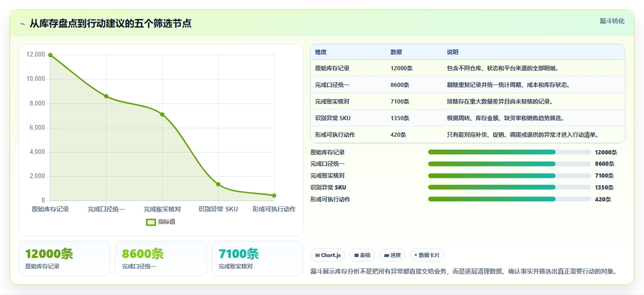The image size is (644, 295).
Task: Click the chart data point for 完成账实核对
Action: pos(162,114)
